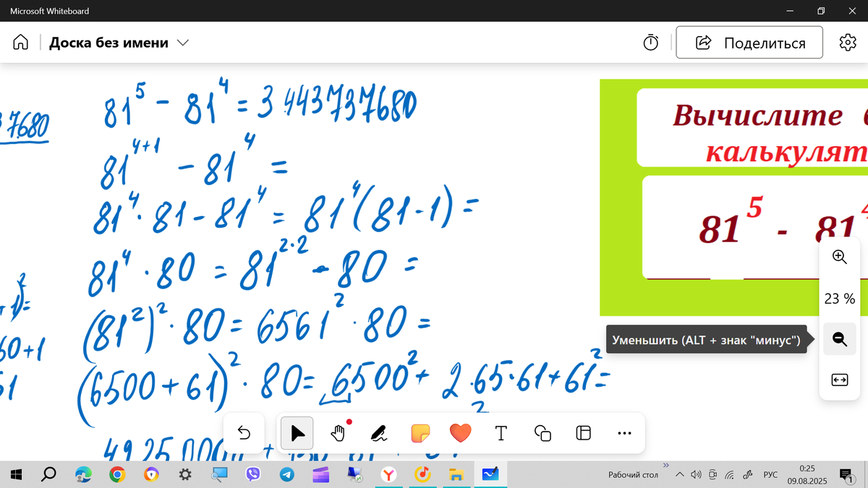Open Yandex Browser from taskbar
This screenshot has height=488, width=868.
389,474
